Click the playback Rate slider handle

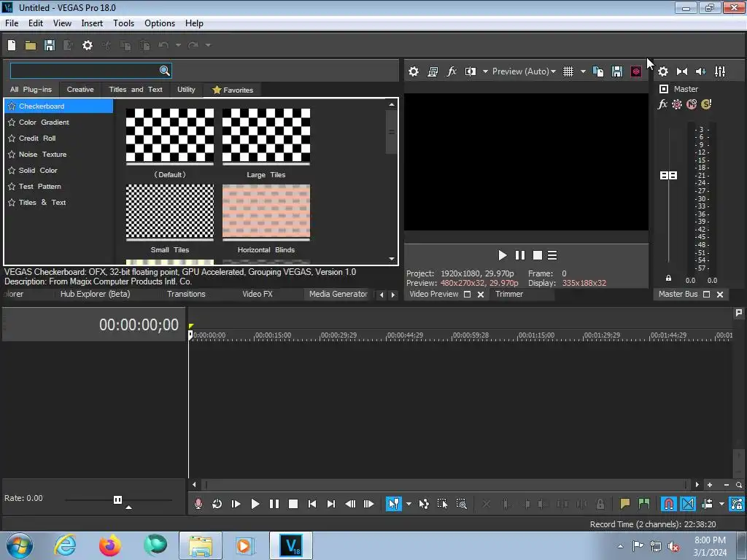(117, 499)
